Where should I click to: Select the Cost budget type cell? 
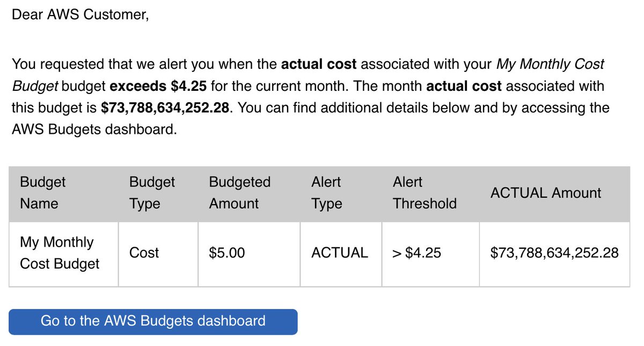pos(158,253)
